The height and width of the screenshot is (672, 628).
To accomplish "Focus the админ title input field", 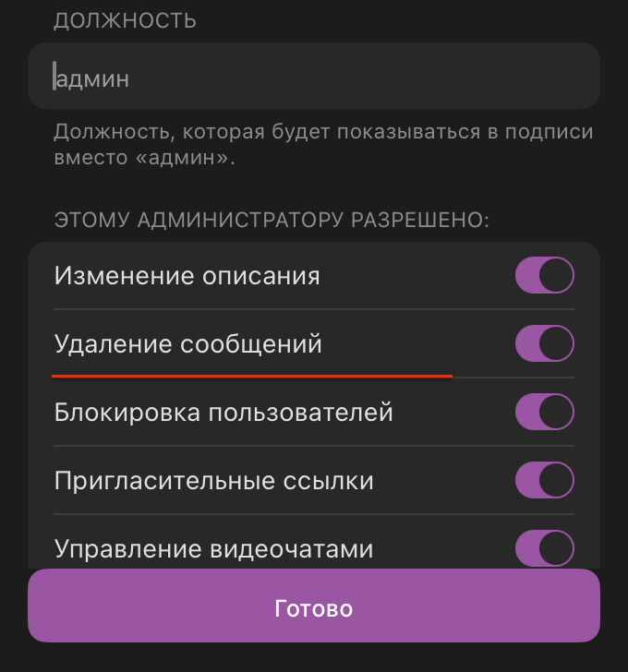I will [314, 78].
